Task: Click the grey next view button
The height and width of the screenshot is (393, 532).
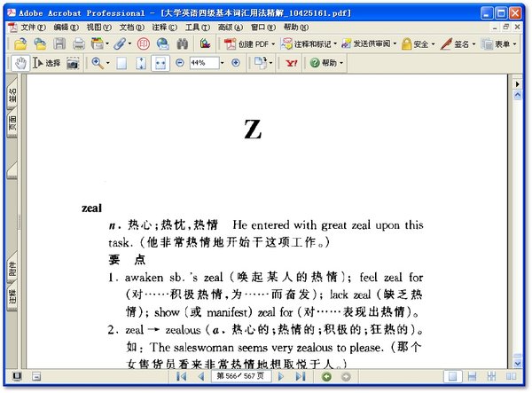Action: (346, 377)
